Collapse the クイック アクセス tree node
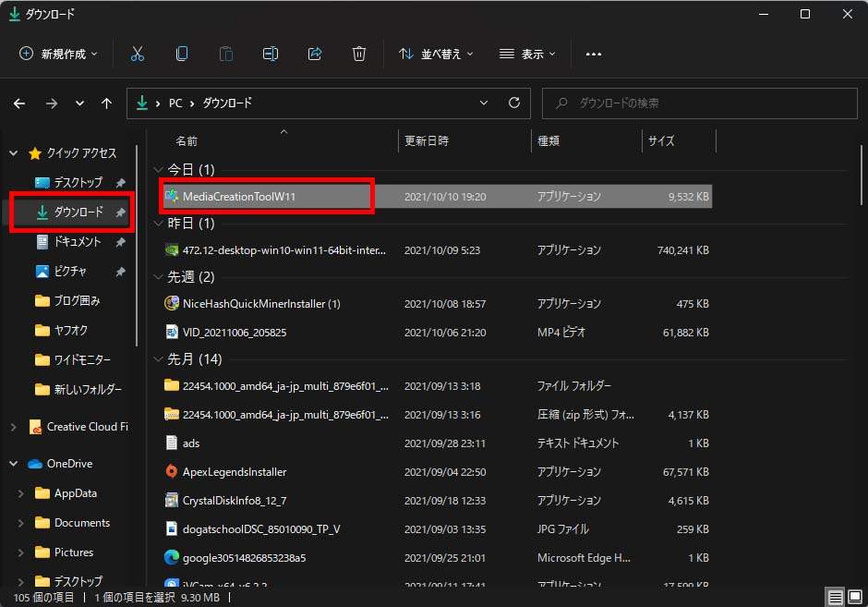Image resolution: width=868 pixels, height=607 pixels. tap(14, 153)
